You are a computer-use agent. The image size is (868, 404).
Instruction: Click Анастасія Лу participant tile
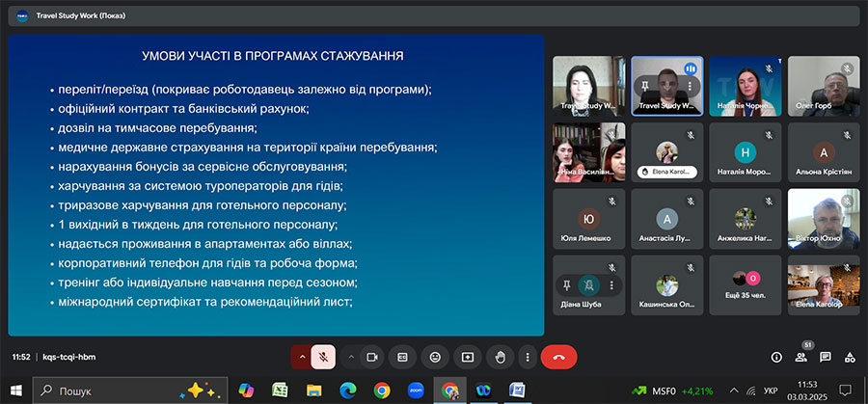pyautogui.click(x=667, y=219)
